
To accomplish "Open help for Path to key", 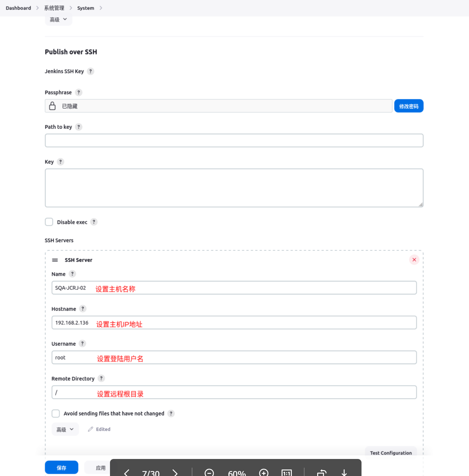I will coord(79,127).
